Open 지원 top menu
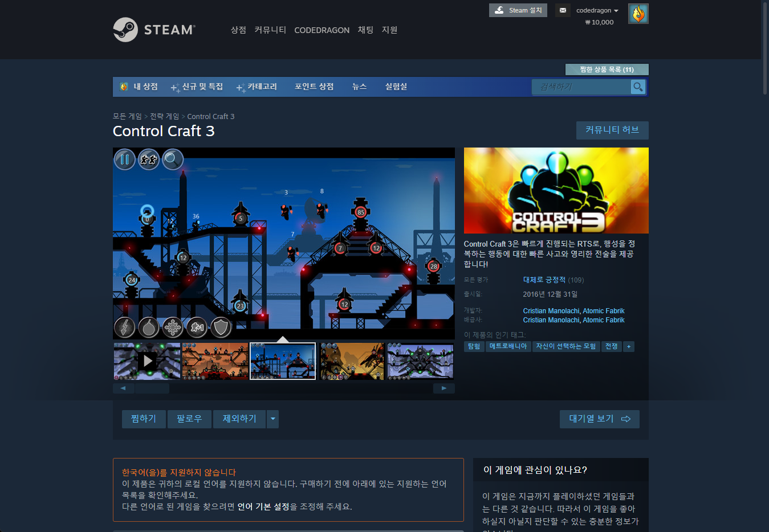This screenshot has width=769, height=532. click(389, 30)
